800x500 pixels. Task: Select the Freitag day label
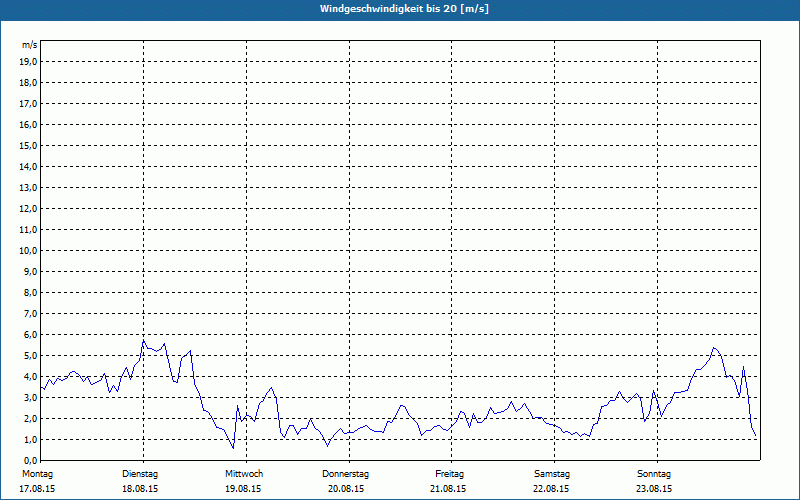pyautogui.click(x=449, y=474)
